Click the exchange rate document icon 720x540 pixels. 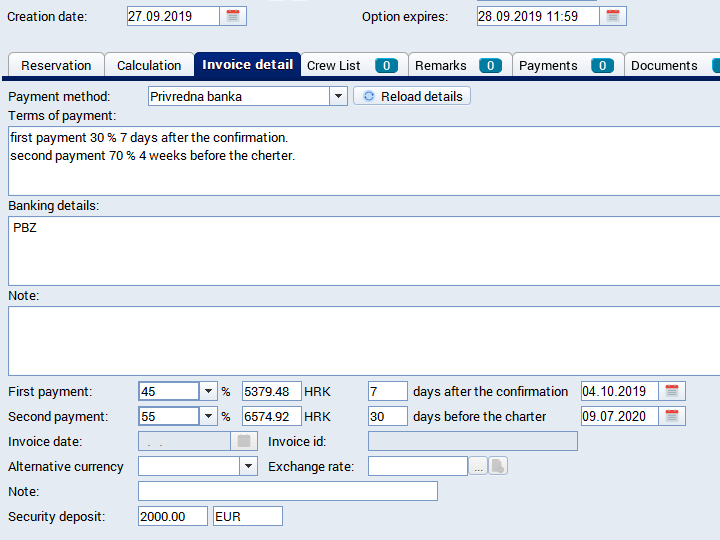(x=497, y=466)
